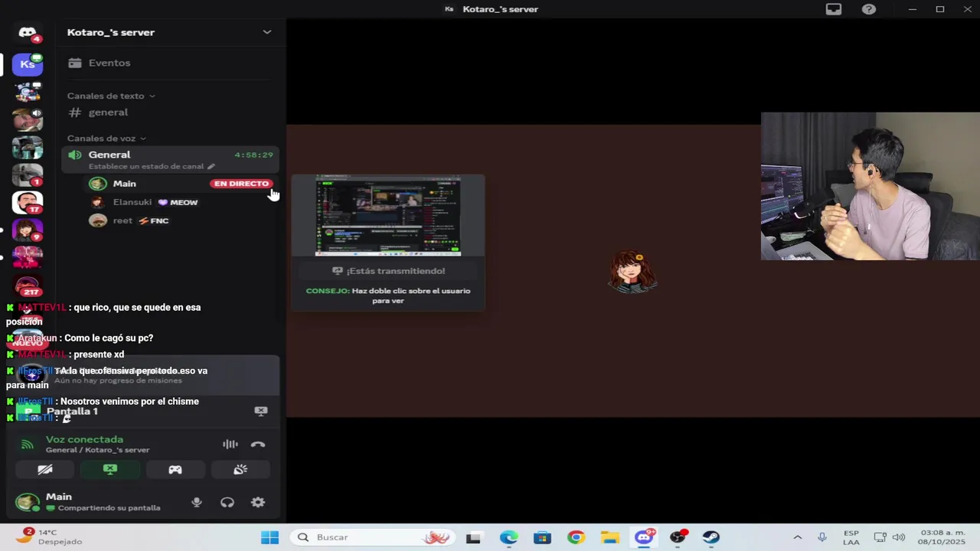The image size is (980, 551).
Task: Click the green speaker icon of General voice
Action: pos(74,155)
